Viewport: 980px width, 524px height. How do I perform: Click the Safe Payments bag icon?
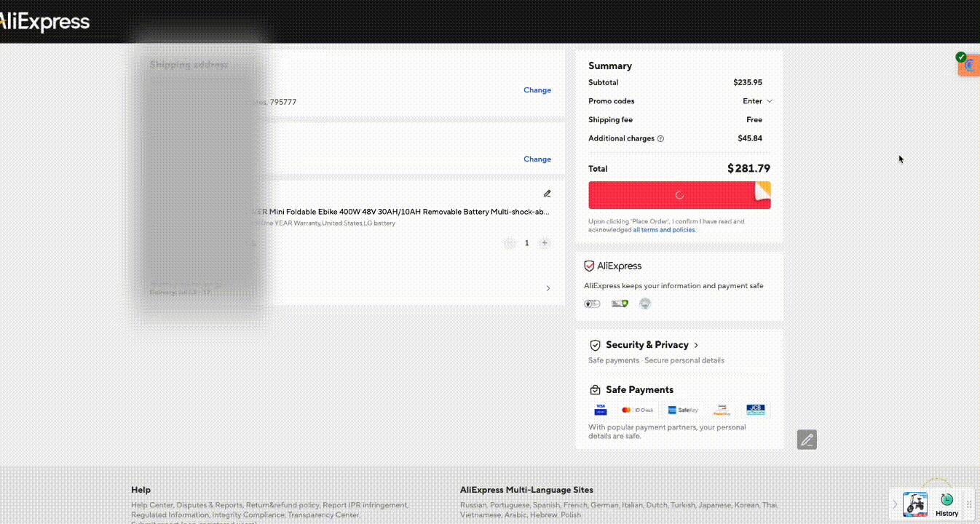[595, 389]
